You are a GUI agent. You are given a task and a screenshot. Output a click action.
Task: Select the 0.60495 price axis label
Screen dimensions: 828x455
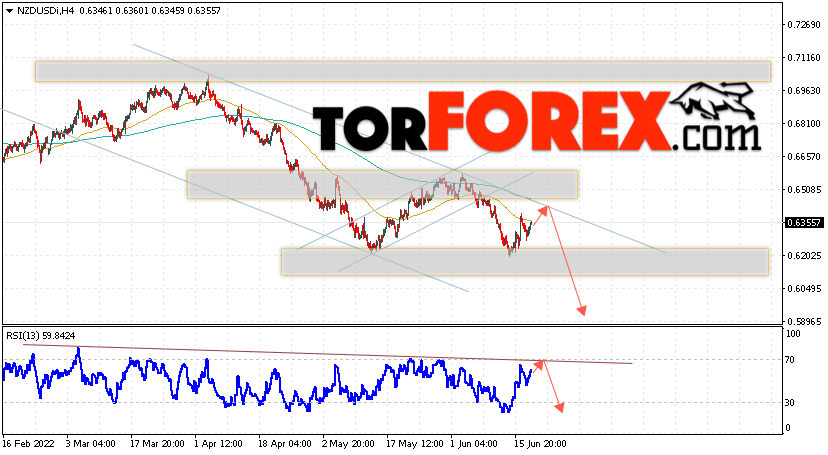pyautogui.click(x=804, y=289)
